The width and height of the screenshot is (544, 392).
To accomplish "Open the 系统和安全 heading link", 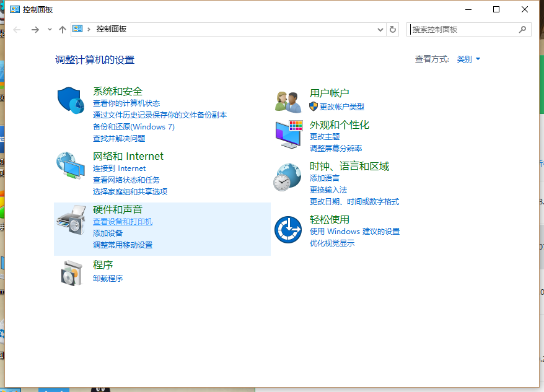I will 118,91.
